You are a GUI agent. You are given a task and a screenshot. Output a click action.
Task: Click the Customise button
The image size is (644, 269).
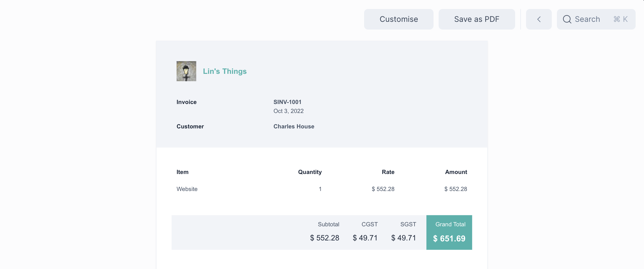pos(398,19)
